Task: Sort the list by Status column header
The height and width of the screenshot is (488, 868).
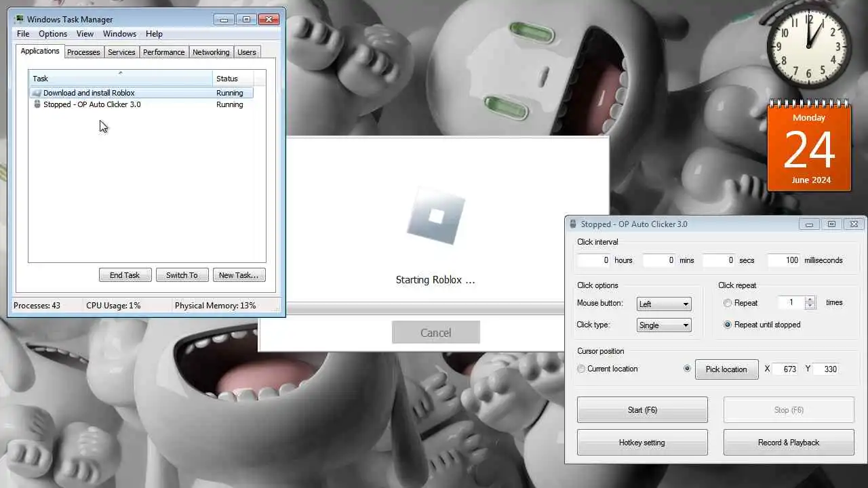Action: pyautogui.click(x=233, y=78)
